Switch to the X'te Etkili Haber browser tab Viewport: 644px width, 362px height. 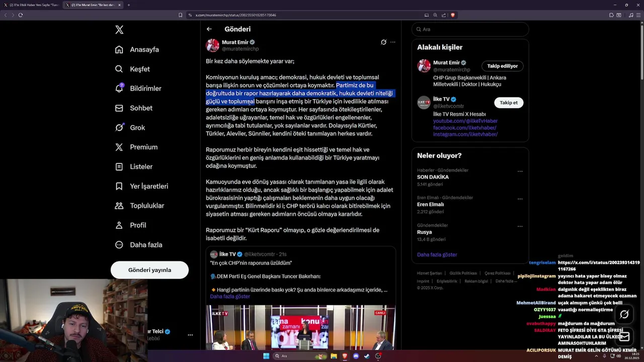coord(31,5)
